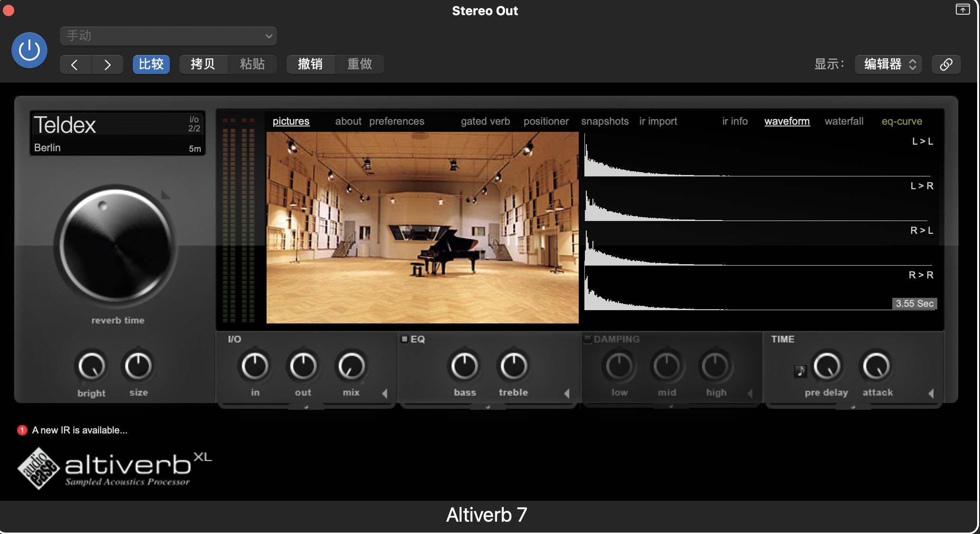Click the Audio Ease altiverb XL logo
Viewport: 980px width, 534px height.
[x=115, y=468]
